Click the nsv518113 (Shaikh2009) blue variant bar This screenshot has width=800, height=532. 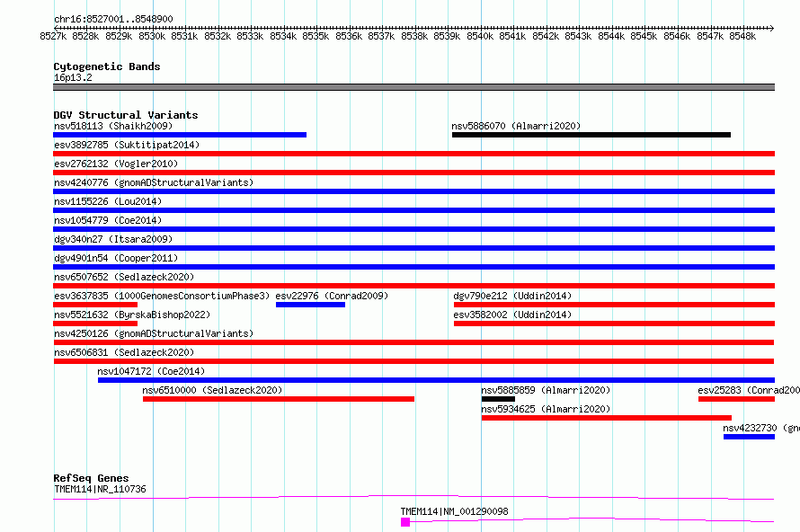(180, 135)
